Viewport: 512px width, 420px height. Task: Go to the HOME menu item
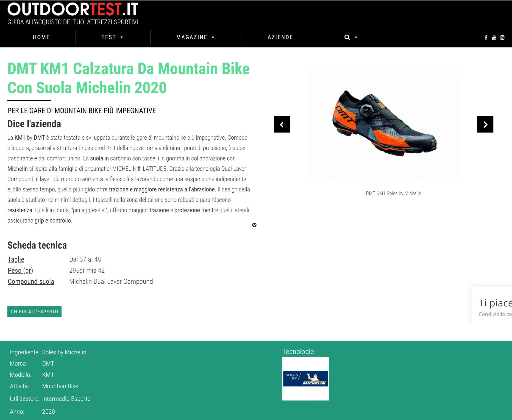(41, 37)
